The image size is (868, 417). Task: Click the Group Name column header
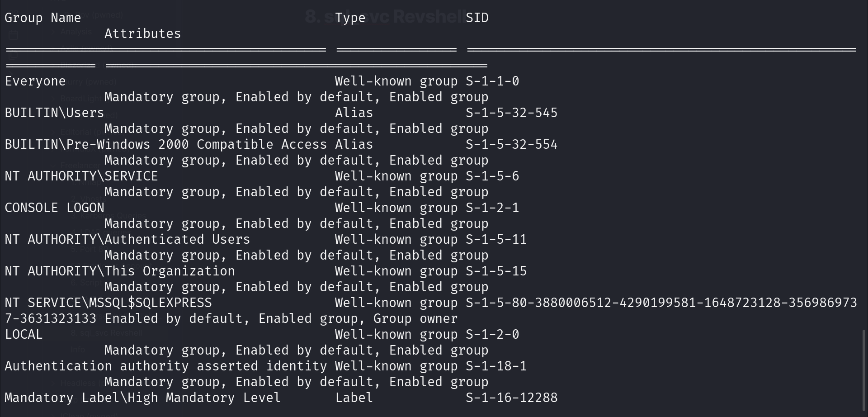[42, 18]
